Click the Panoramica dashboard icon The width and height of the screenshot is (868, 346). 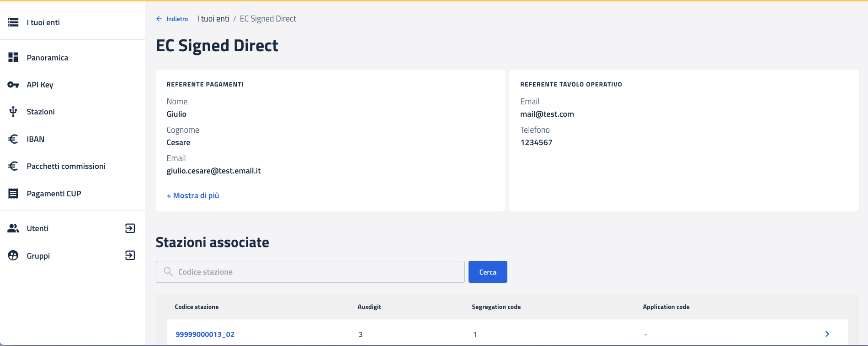[x=13, y=57]
